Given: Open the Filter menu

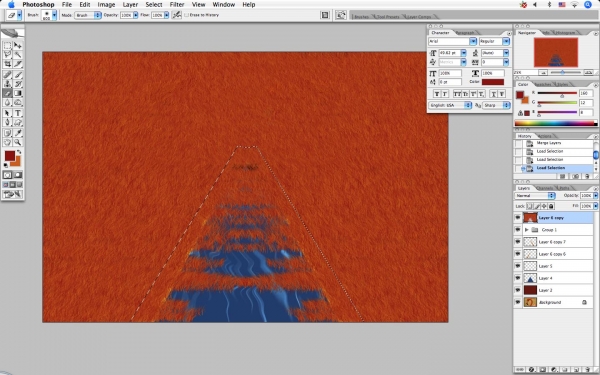Looking at the screenshot, I should (x=177, y=5).
